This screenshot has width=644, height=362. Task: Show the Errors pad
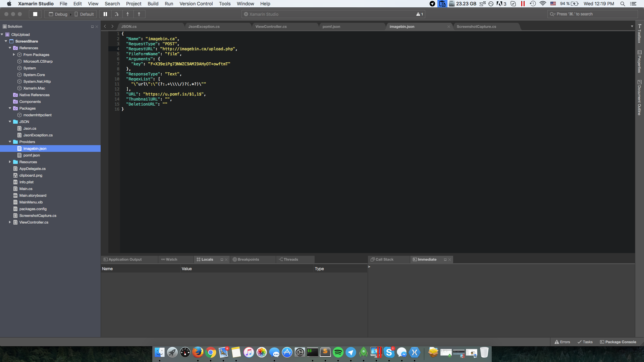tap(562, 342)
